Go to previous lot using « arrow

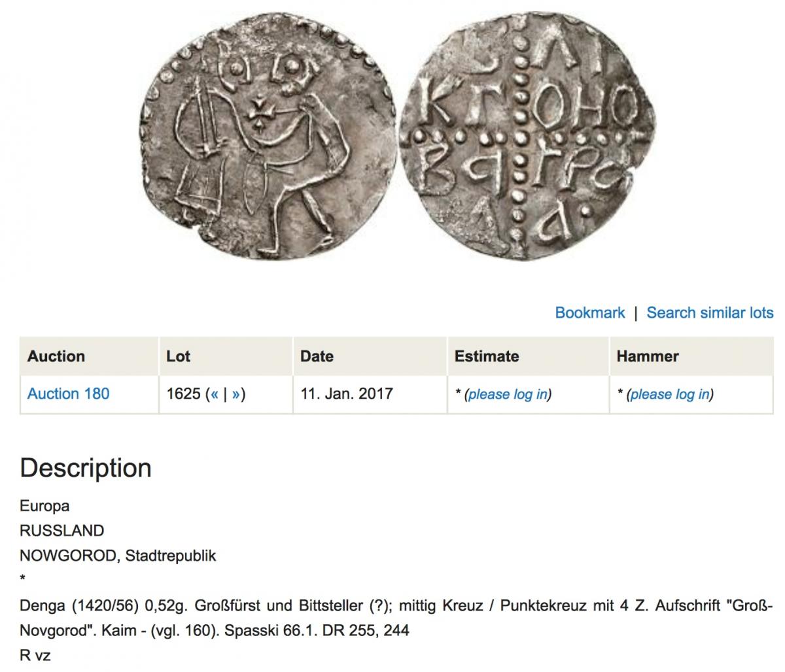[214, 394]
